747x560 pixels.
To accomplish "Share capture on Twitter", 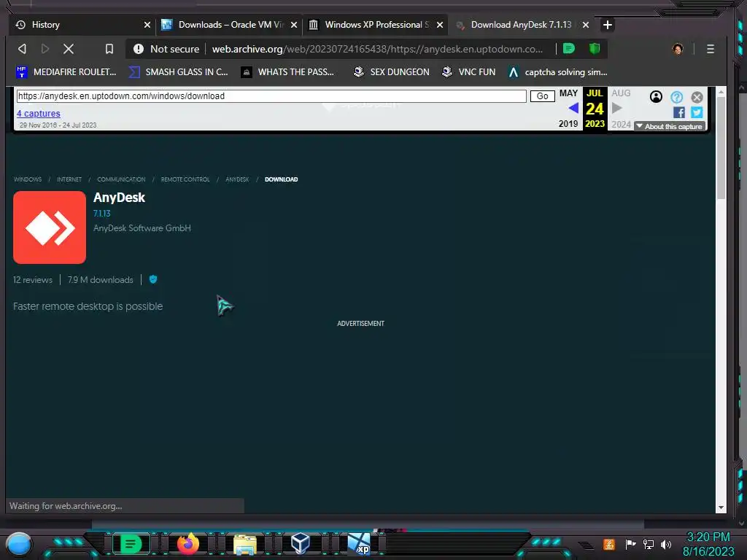I will tap(697, 112).
